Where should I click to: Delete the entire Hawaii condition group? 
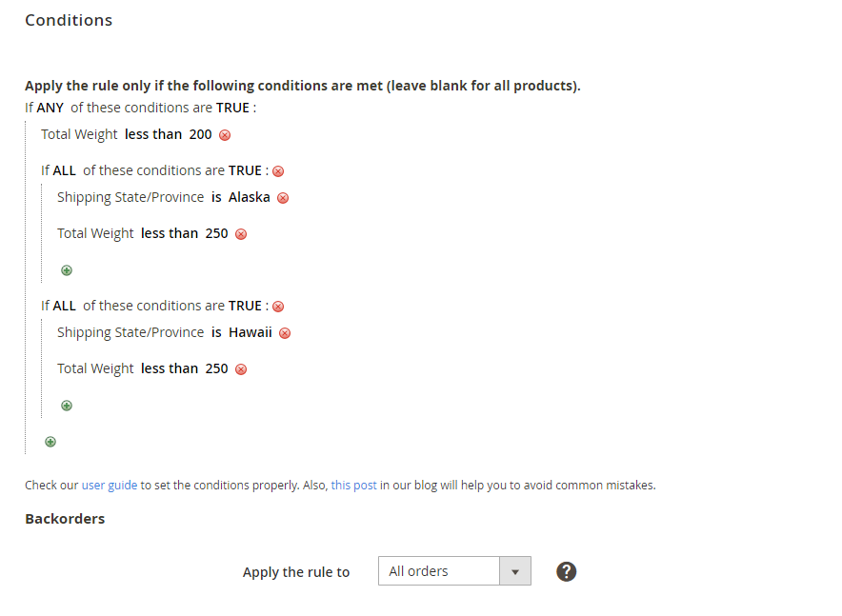(x=278, y=307)
